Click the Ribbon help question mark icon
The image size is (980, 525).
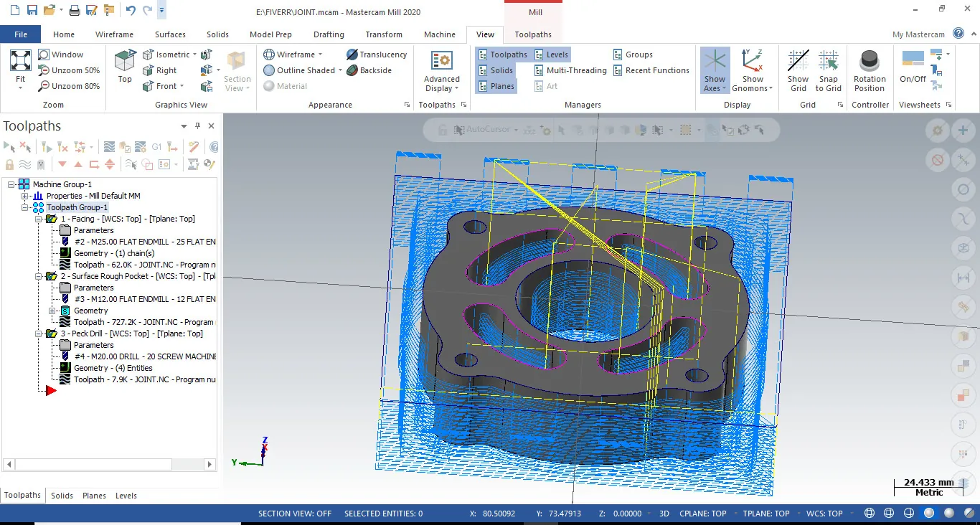point(958,34)
